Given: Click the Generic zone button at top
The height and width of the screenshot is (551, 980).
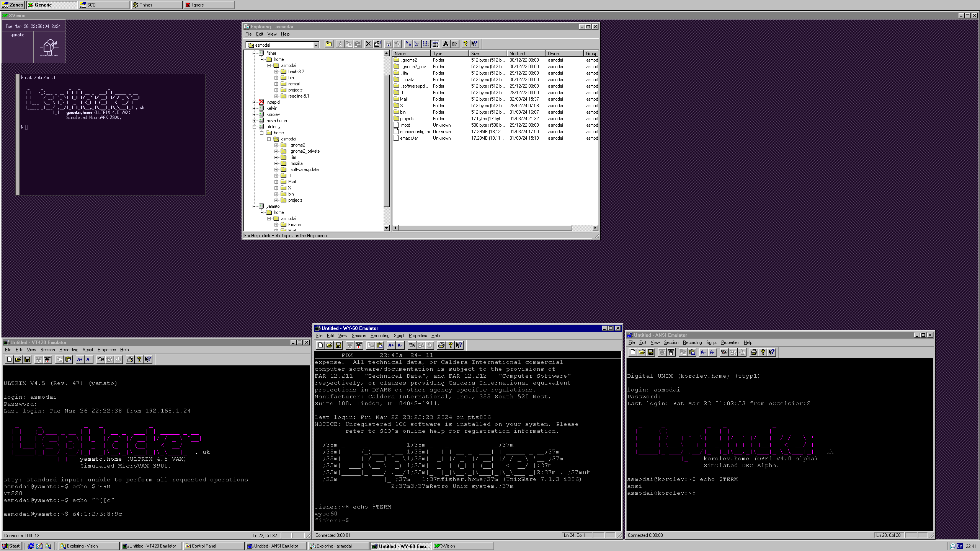Looking at the screenshot, I should [52, 5].
